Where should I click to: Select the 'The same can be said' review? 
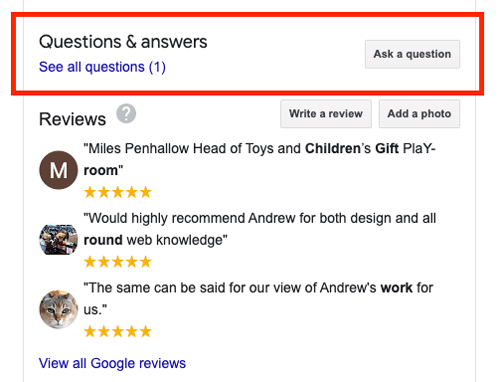(x=258, y=299)
